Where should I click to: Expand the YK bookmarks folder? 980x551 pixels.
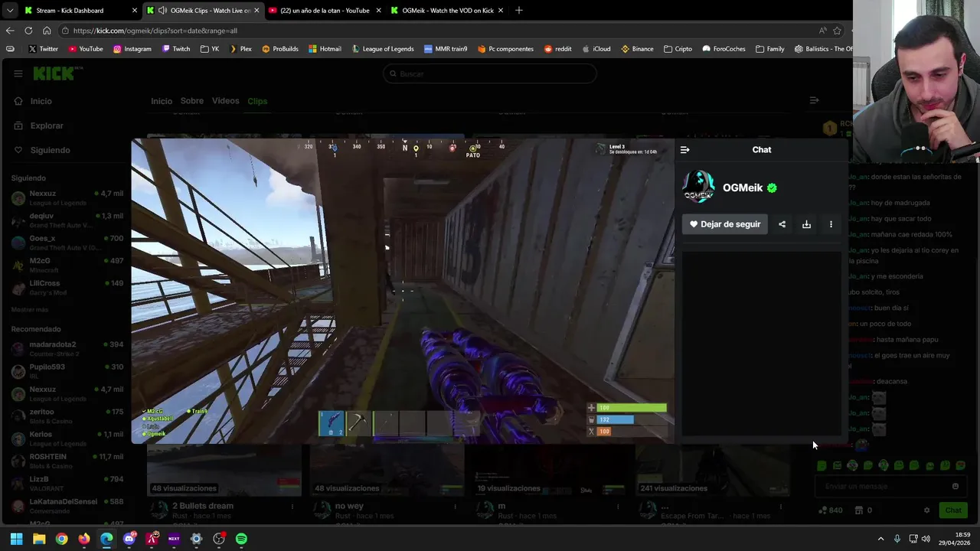click(x=210, y=48)
